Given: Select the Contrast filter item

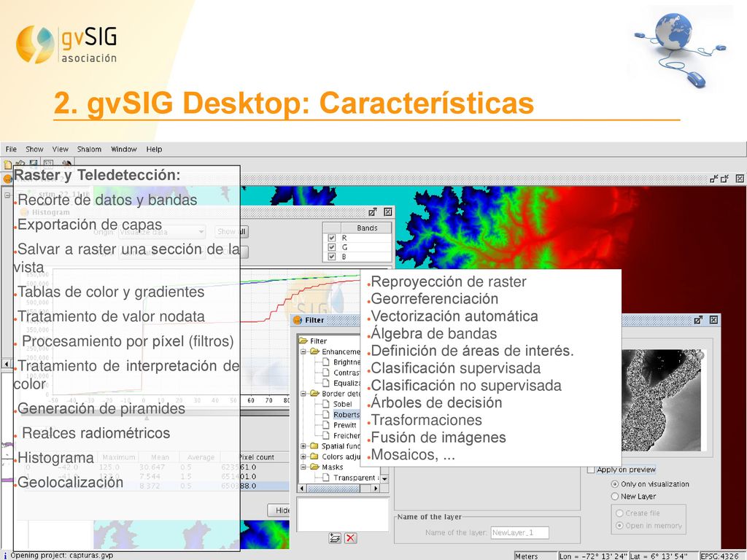Looking at the screenshot, I should (347, 373).
